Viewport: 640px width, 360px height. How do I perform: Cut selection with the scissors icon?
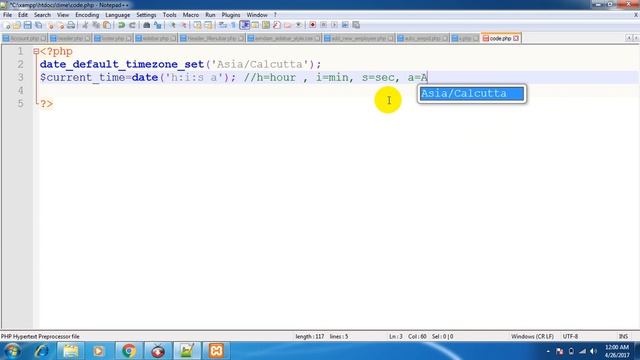pos(85,25)
